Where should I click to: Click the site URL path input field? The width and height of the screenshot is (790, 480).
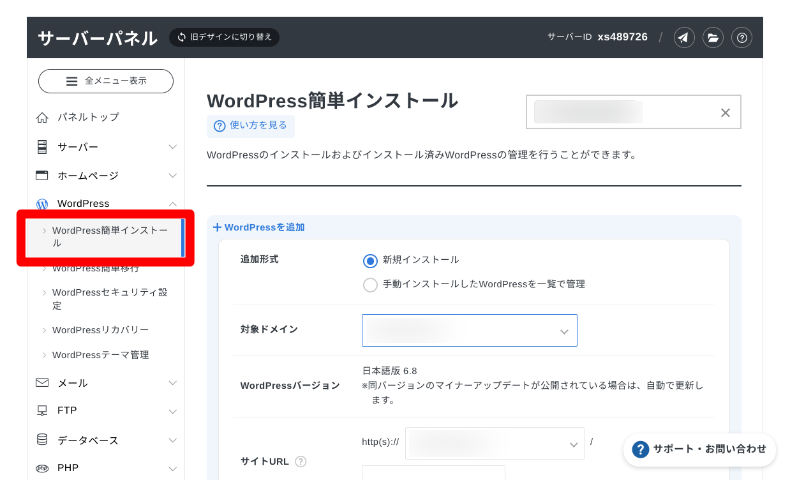coord(433,472)
